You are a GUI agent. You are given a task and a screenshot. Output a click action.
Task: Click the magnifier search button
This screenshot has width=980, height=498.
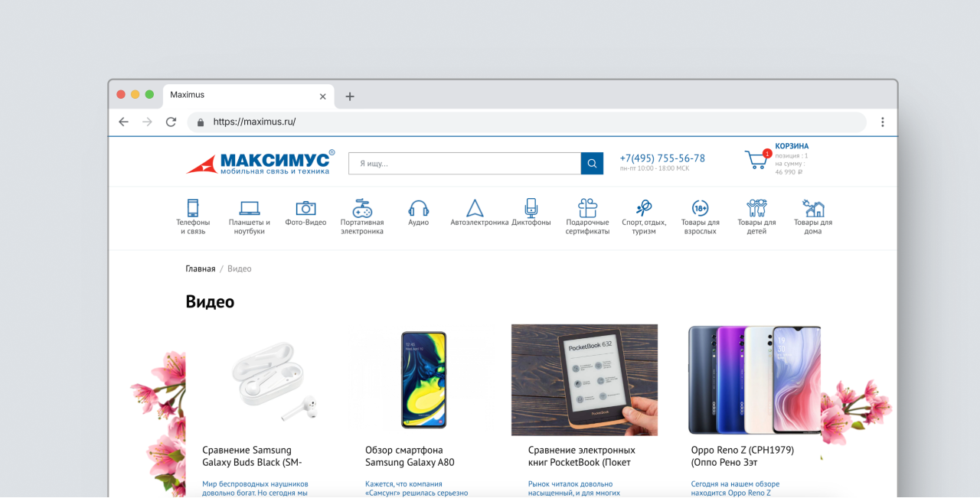tap(592, 164)
